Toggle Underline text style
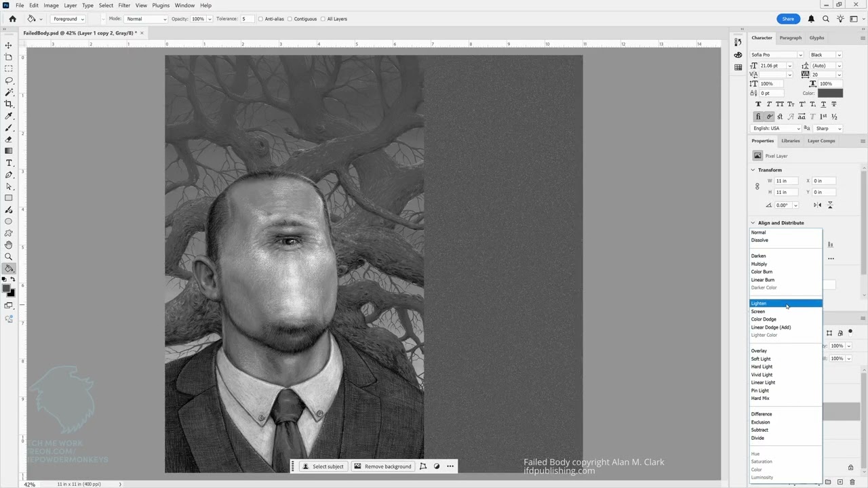This screenshot has height=488, width=868. [x=823, y=104]
